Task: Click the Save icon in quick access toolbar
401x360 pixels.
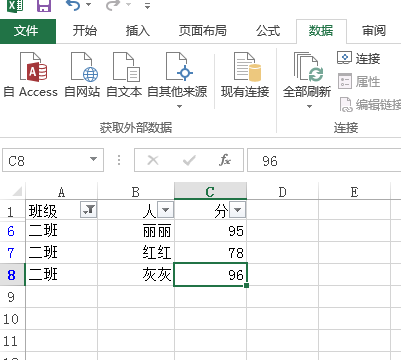Action: pyautogui.click(x=44, y=5)
